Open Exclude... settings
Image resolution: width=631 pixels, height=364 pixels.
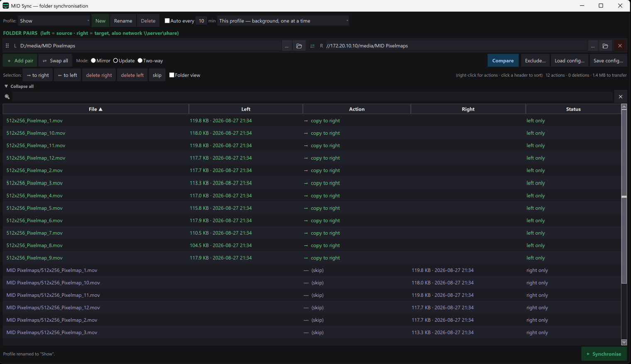point(535,61)
